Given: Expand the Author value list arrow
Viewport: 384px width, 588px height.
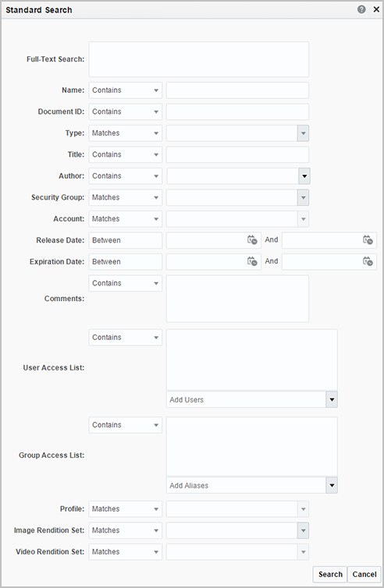Looking at the screenshot, I should [x=304, y=176].
